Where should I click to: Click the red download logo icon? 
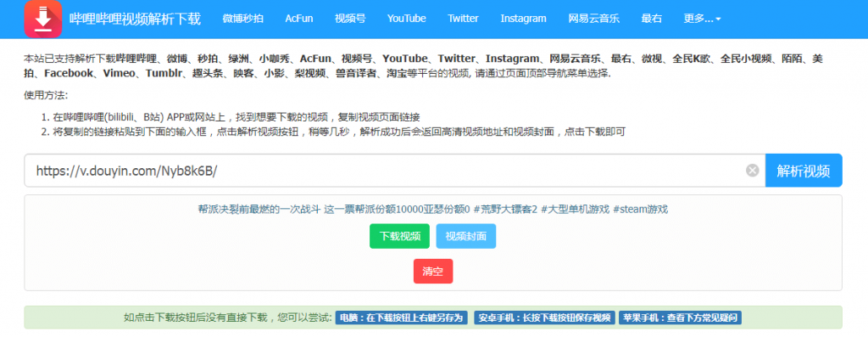42,19
